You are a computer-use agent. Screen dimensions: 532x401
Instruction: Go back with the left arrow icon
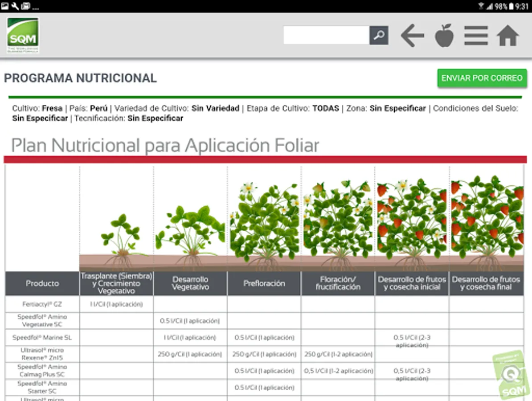point(412,35)
